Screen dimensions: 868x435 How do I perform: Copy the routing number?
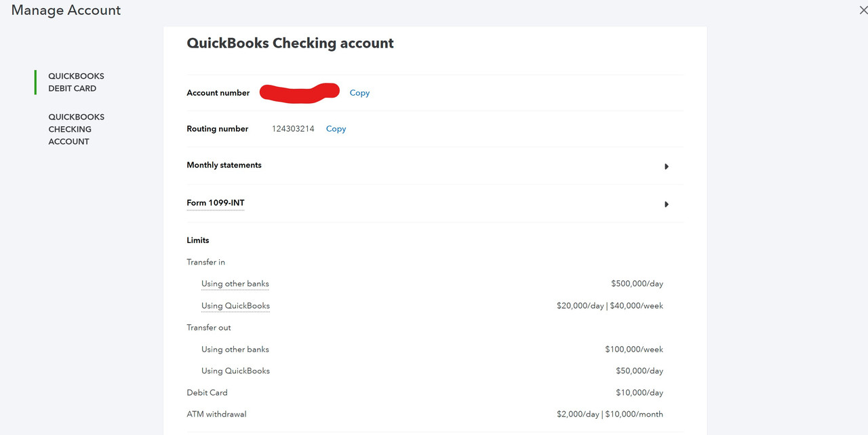[336, 129]
